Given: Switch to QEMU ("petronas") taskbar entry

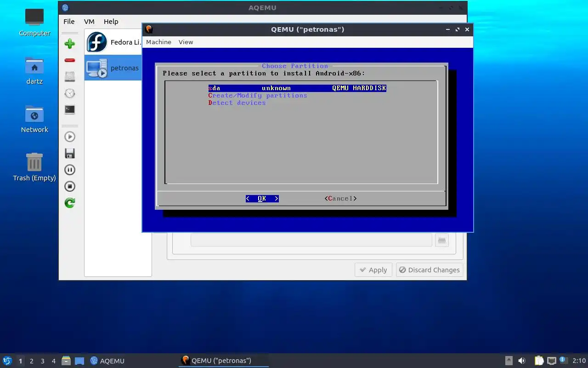Looking at the screenshot, I should 223,361.
